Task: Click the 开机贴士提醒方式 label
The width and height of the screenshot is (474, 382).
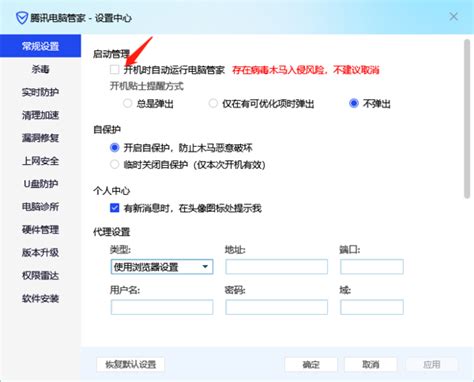Action: click(147, 86)
